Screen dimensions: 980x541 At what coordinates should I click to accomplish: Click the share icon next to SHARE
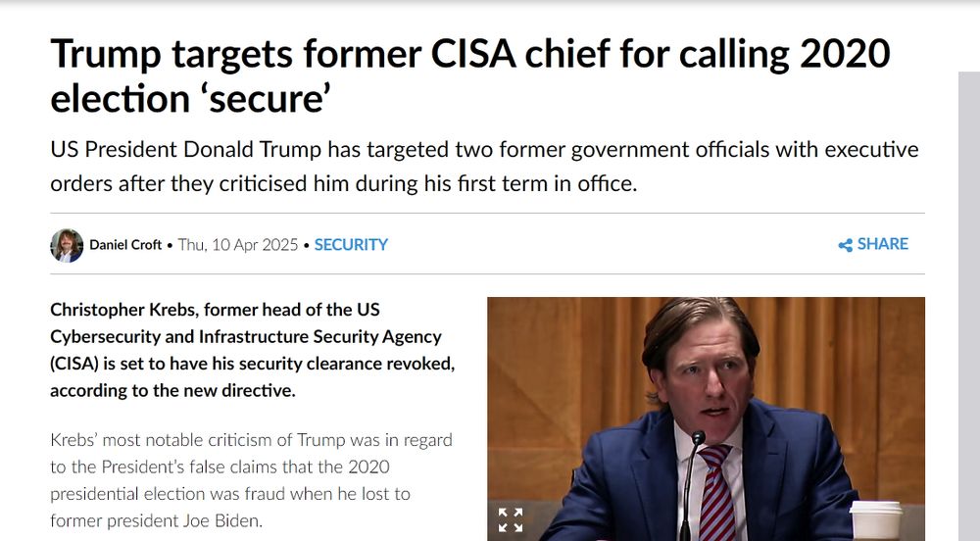(845, 245)
